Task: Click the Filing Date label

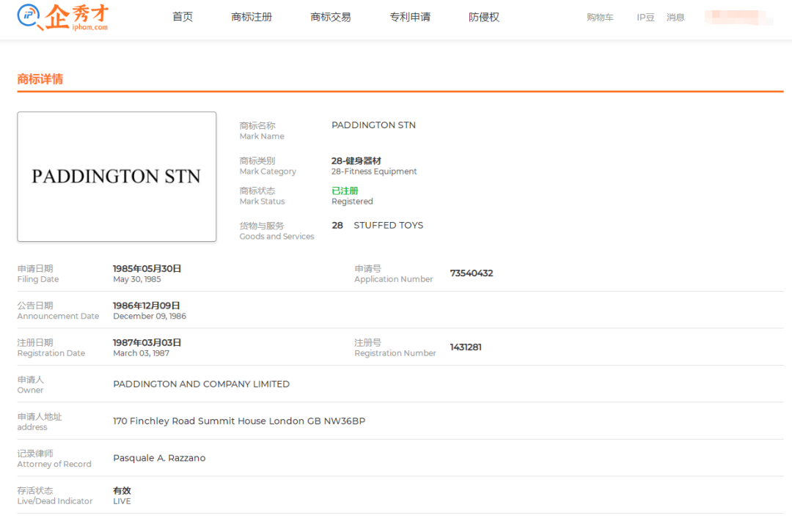Action: pyautogui.click(x=38, y=279)
